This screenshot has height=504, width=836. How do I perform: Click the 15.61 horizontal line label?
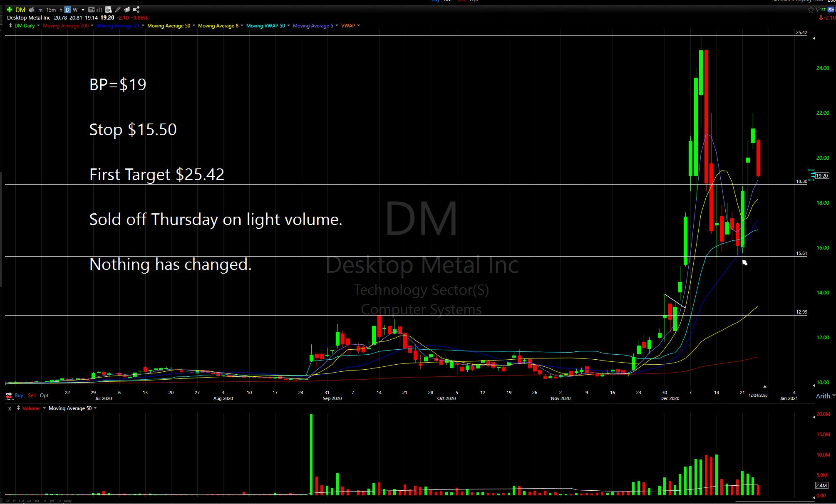click(x=801, y=253)
